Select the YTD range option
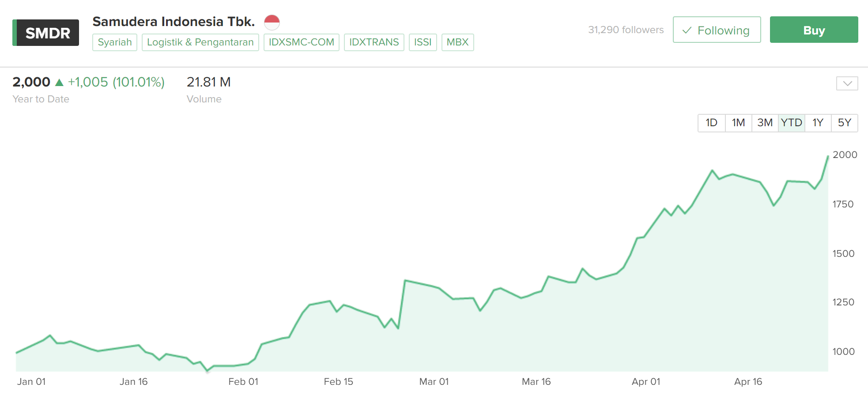This screenshot has height=395, width=868. tap(791, 123)
